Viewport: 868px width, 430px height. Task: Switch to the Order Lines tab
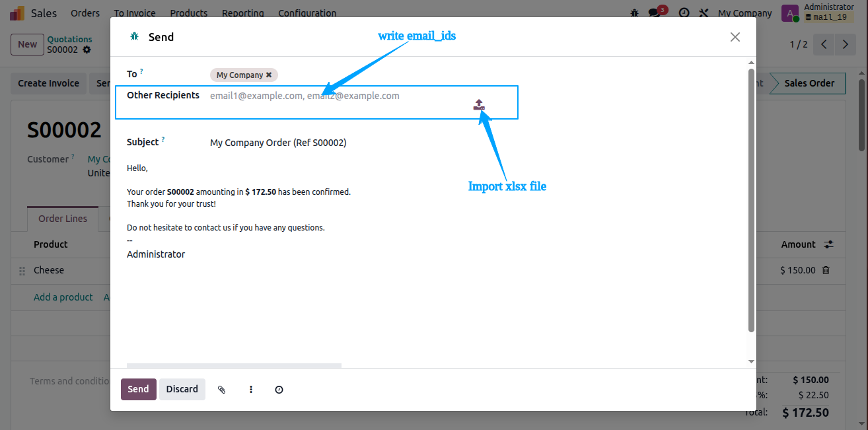[63, 219]
